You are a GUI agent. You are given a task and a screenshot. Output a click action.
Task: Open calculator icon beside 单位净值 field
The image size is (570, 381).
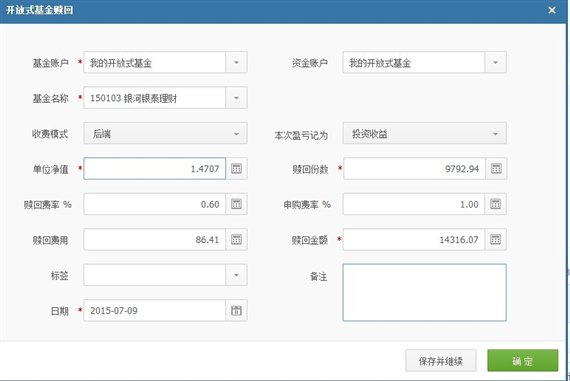[236, 169]
